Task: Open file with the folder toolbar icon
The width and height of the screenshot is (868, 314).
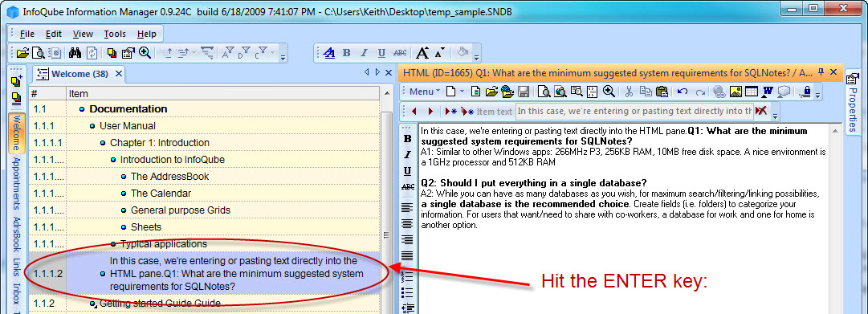Action: (x=22, y=53)
